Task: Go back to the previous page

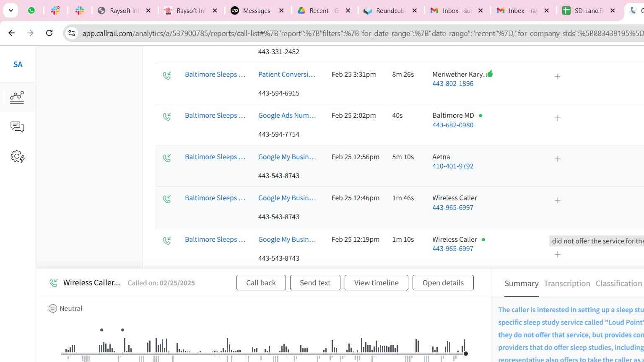Action: [x=12, y=33]
